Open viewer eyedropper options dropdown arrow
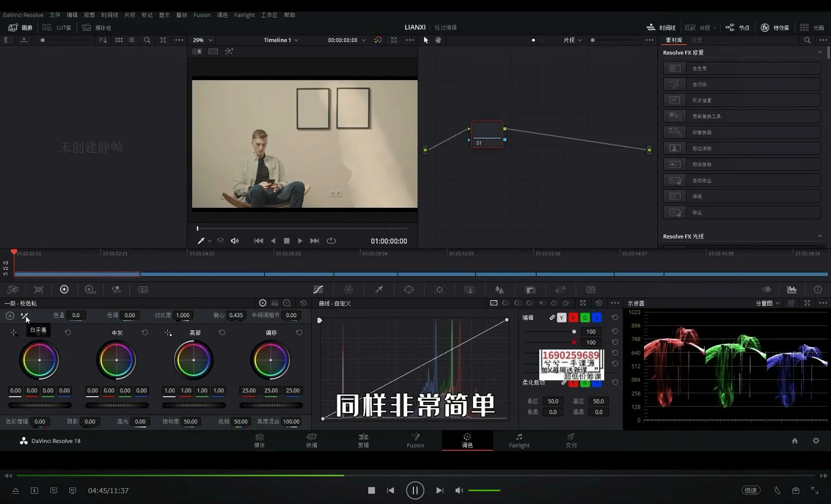Viewport: 831px width, 504px height. point(210,241)
